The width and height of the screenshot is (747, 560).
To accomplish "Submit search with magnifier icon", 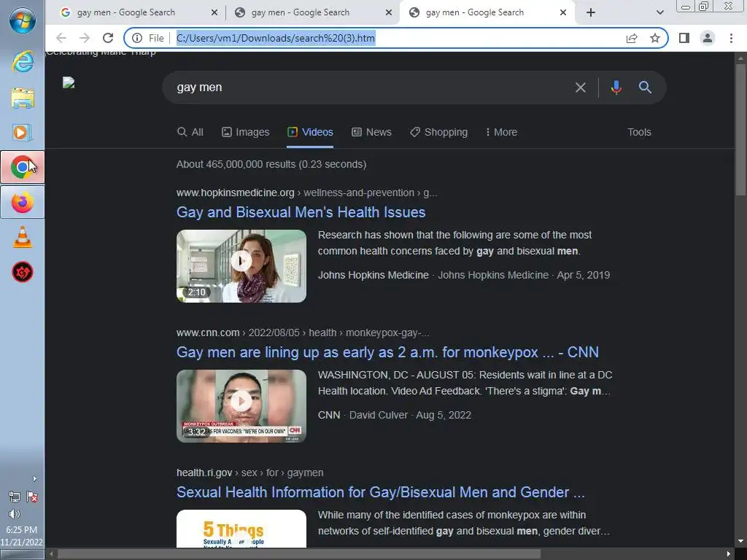I will pos(645,87).
